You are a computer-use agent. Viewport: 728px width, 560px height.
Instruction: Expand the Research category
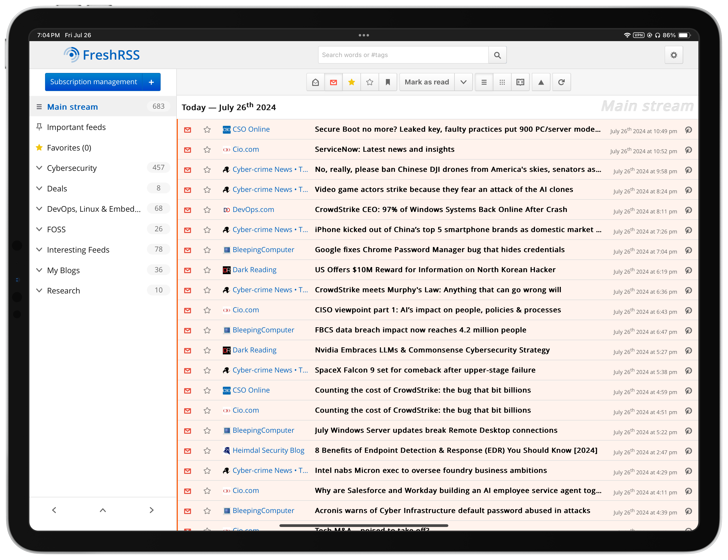pos(39,291)
